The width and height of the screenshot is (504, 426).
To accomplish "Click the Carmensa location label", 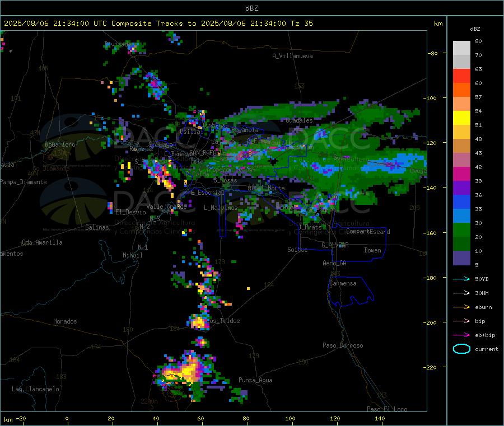I will 343,283.
